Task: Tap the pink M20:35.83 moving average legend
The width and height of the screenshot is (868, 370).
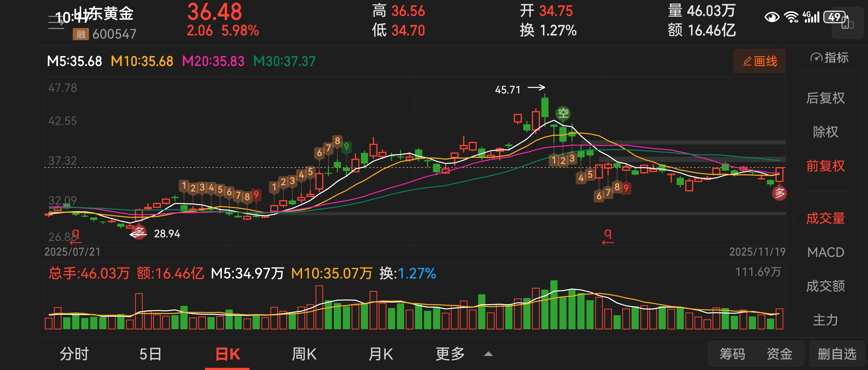Action: (x=213, y=61)
